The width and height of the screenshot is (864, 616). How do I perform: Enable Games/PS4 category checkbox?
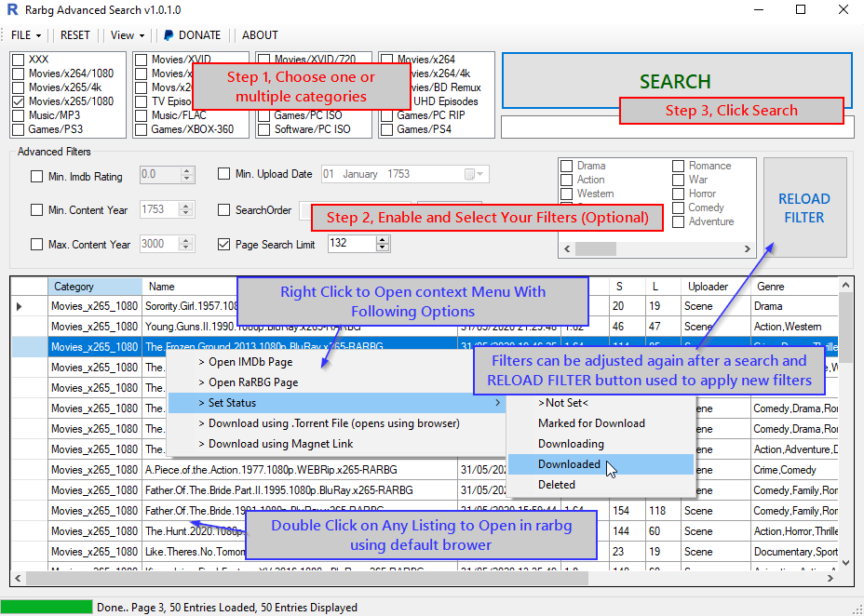(386, 129)
